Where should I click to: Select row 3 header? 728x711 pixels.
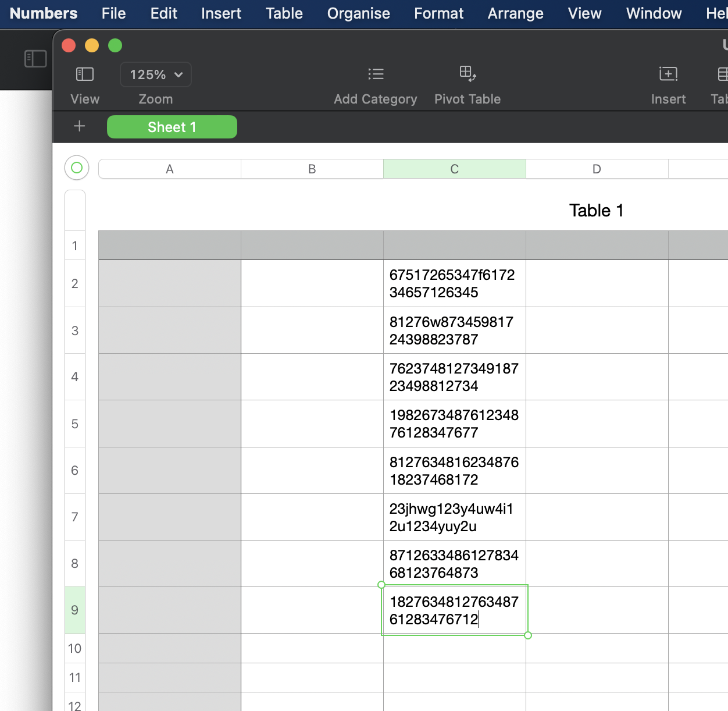coord(75,330)
